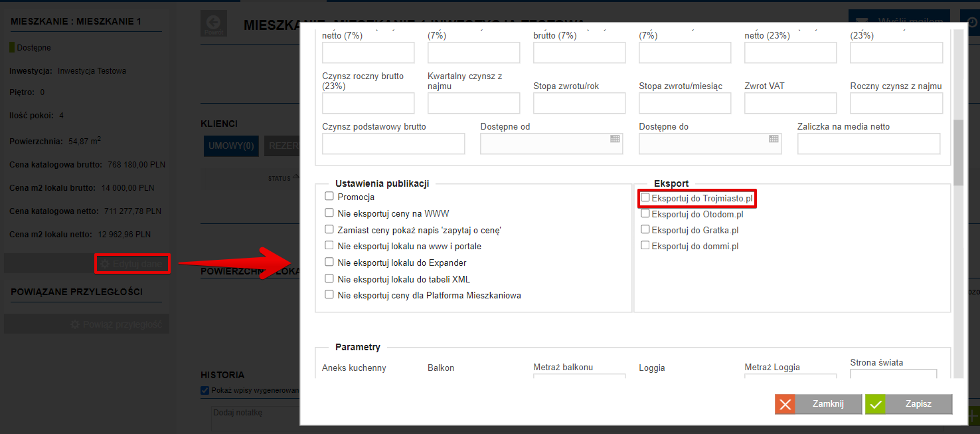Click the Stopa zwrotu/rok input
The width and height of the screenshot is (980, 434).
point(579,103)
